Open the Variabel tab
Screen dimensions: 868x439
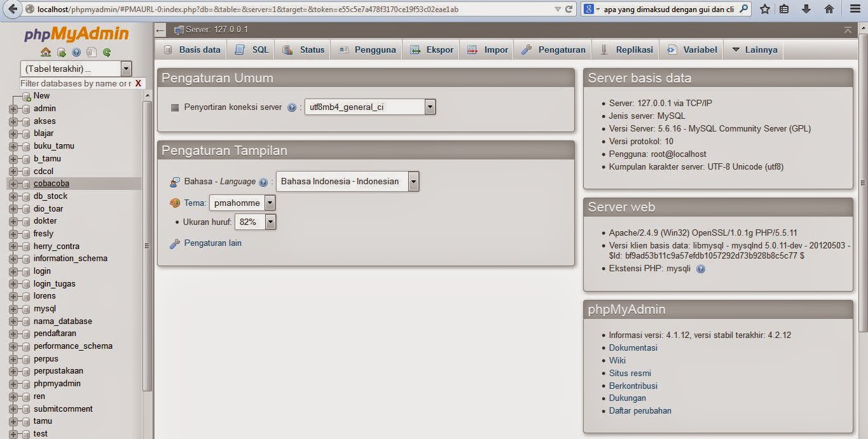692,50
